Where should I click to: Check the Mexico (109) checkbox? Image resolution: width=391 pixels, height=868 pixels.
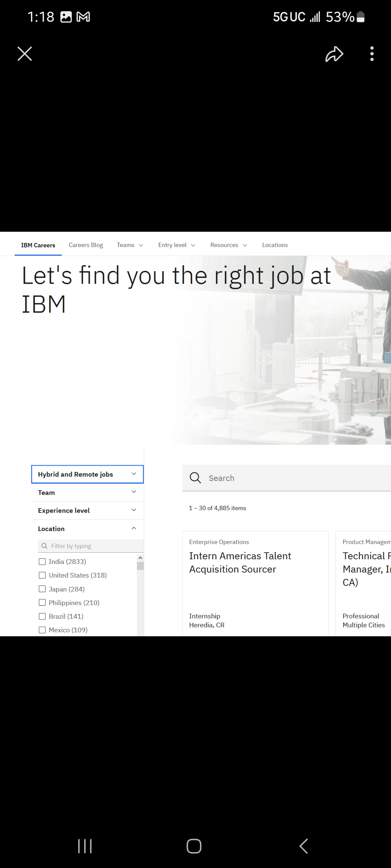point(42,630)
